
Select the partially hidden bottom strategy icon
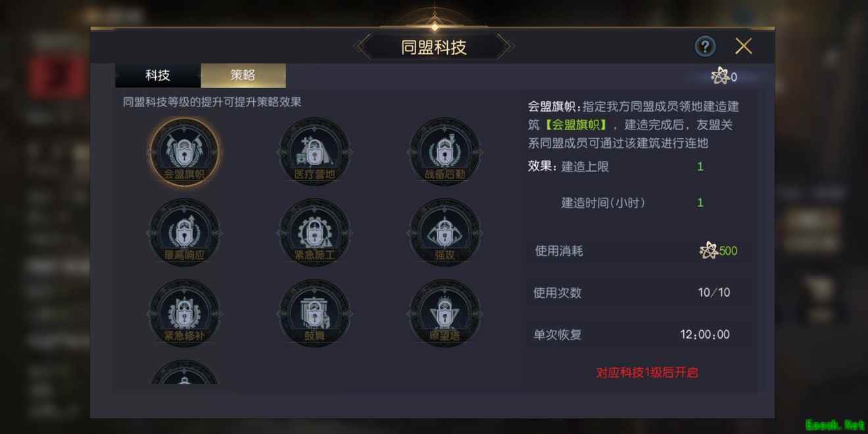[184, 373]
